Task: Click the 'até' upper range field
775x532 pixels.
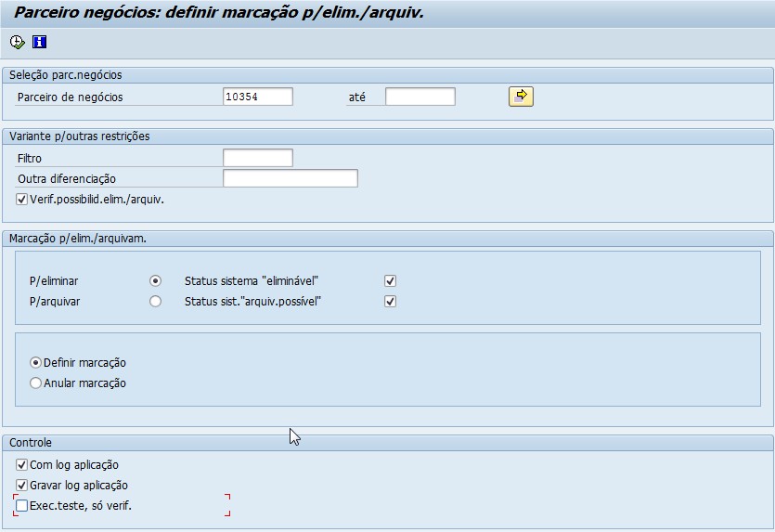Action: 420,97
